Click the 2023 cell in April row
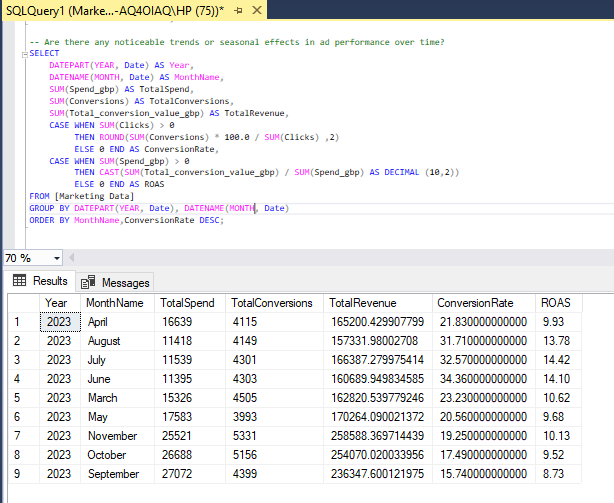This screenshot has width=614, height=503. [x=60, y=322]
